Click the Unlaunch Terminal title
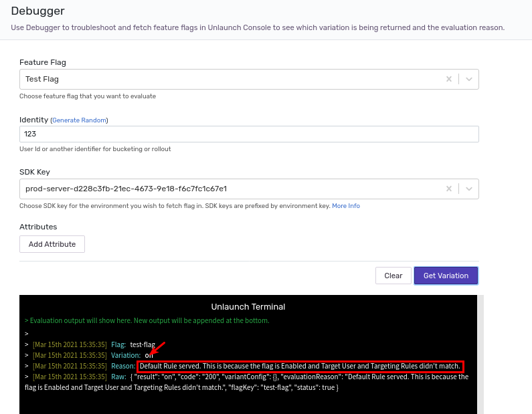532x414 pixels. [248, 307]
